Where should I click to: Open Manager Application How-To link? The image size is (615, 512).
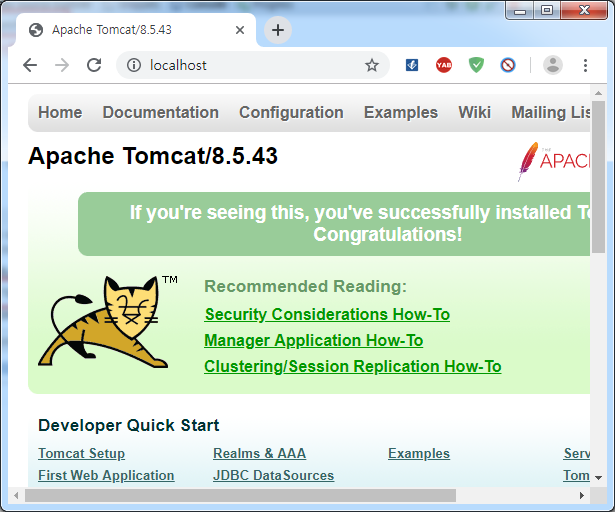[x=313, y=341]
